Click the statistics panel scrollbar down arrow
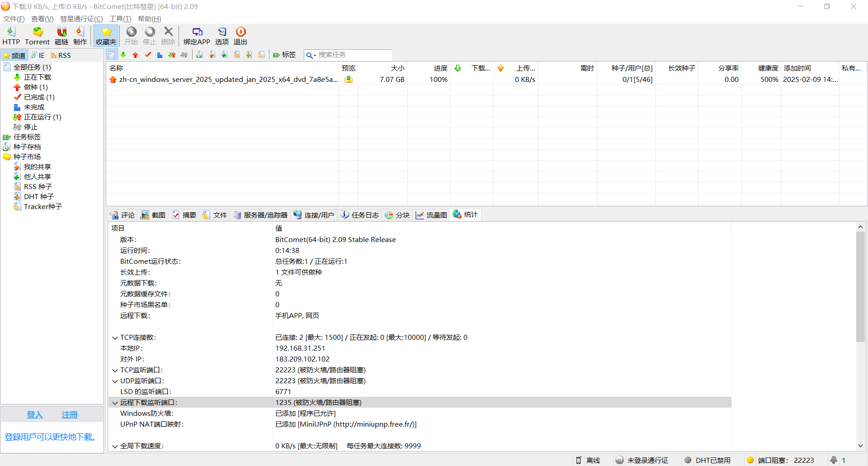 point(860,446)
